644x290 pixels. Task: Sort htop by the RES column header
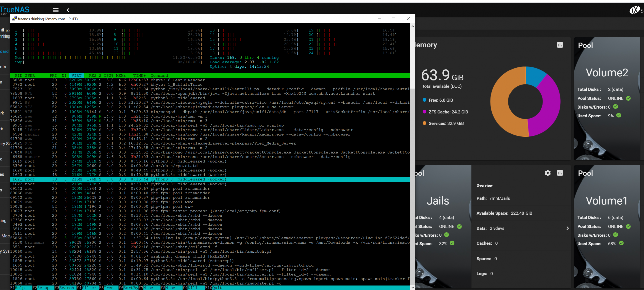tap(93, 76)
